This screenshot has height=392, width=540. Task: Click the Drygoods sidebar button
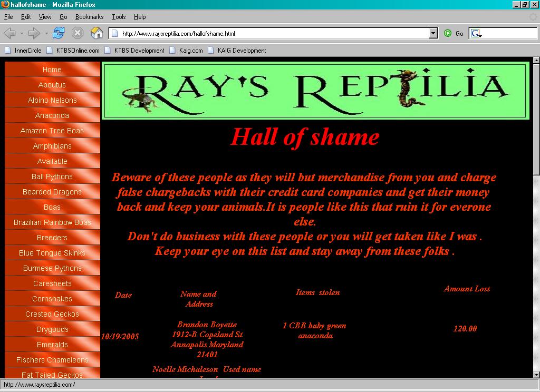(x=52, y=329)
